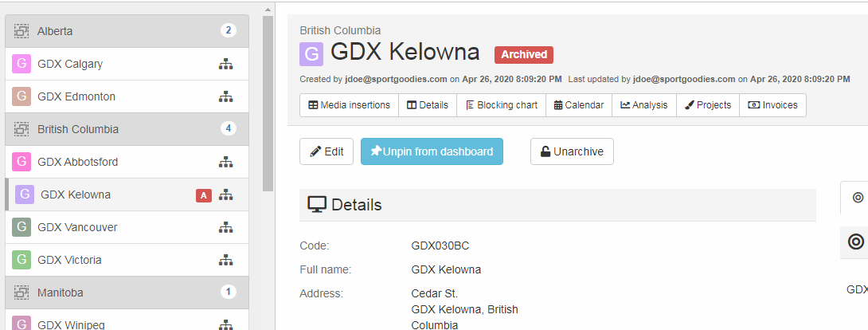Image resolution: width=868 pixels, height=330 pixels.
Task: Unpin GDX Kelowna from dashboard
Action: pos(432,151)
